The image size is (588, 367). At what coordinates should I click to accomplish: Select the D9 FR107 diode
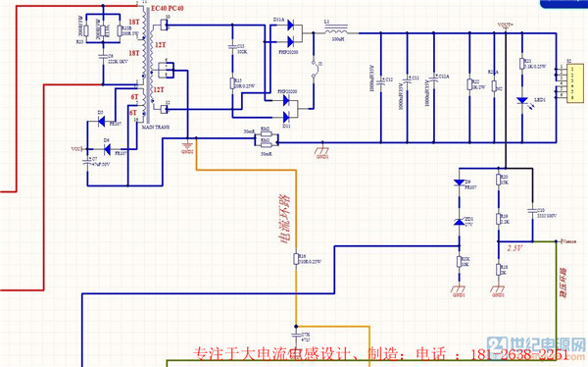click(459, 183)
